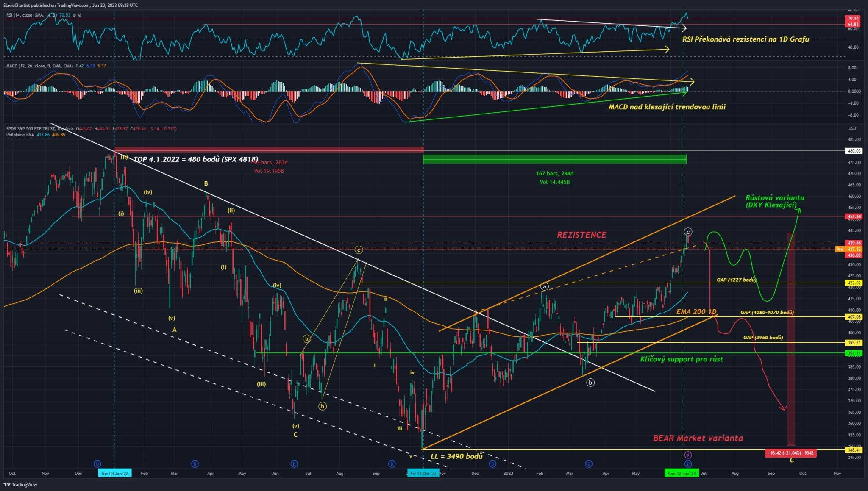Viewport: 868px width, 491px height.
Task: Click the 'LL = 3490 bodů' annotation
Action: point(456,456)
